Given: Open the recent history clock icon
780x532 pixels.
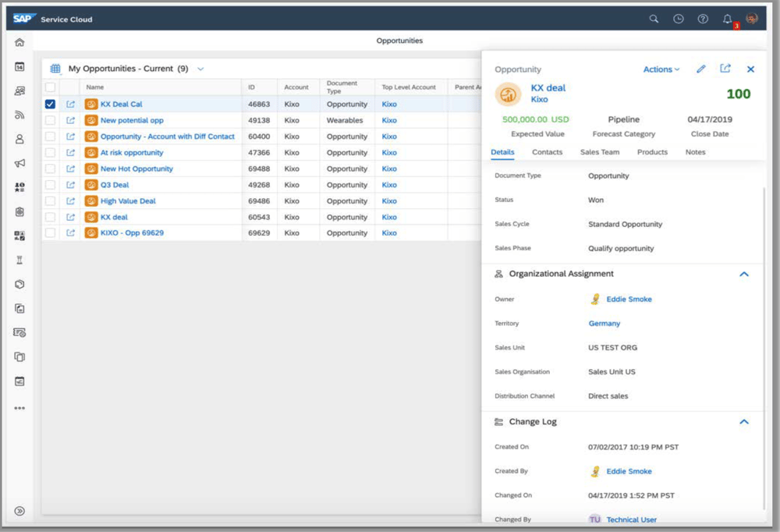Looking at the screenshot, I should coord(679,19).
